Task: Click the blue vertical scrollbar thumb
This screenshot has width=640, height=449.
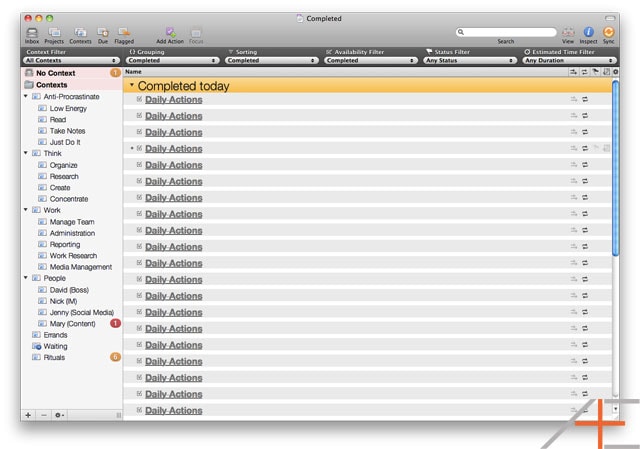Action: 616,168
